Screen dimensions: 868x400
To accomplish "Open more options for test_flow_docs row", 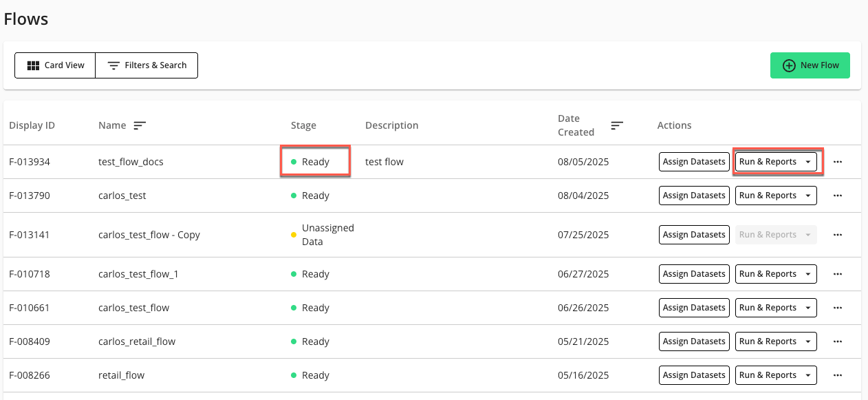I will [837, 162].
